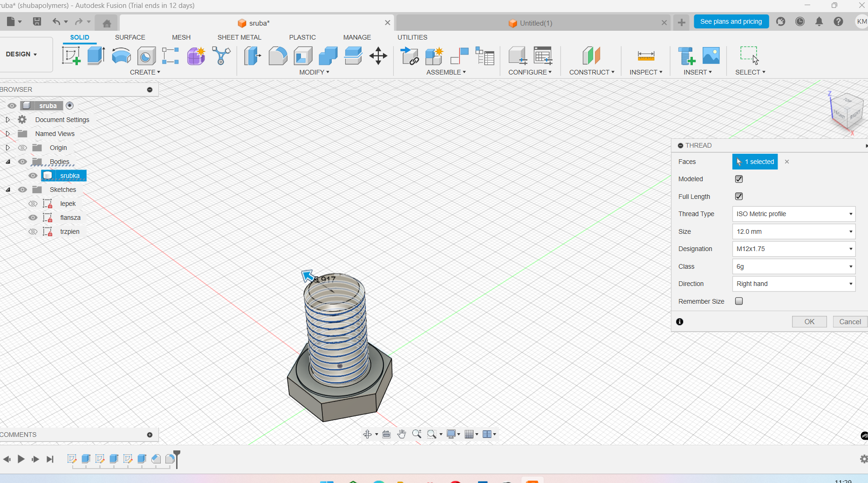Open the SHEET METAL tab
The width and height of the screenshot is (868, 483).
(239, 37)
